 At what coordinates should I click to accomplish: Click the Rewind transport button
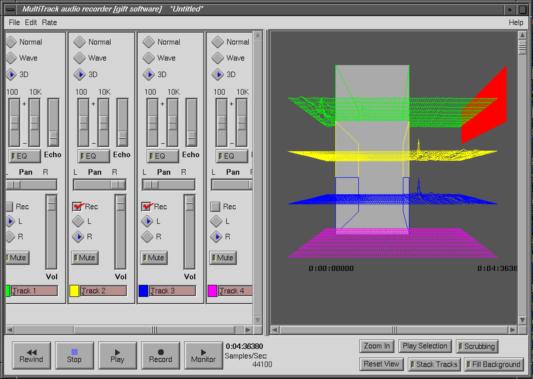(32, 356)
